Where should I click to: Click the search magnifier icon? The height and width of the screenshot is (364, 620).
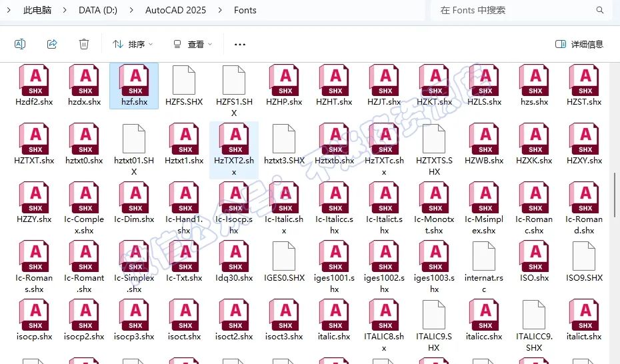(600, 10)
